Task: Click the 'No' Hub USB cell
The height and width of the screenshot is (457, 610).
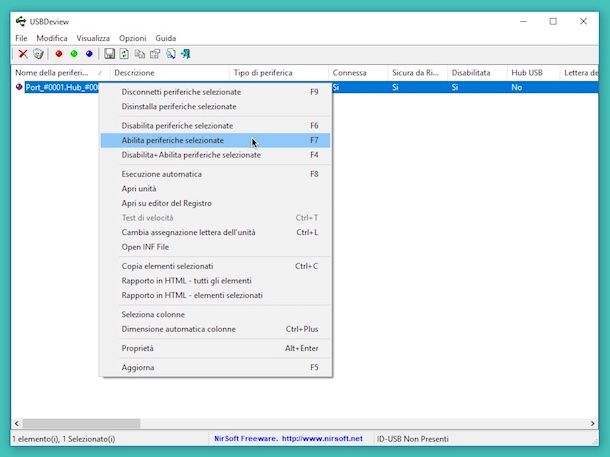Action: (x=517, y=88)
